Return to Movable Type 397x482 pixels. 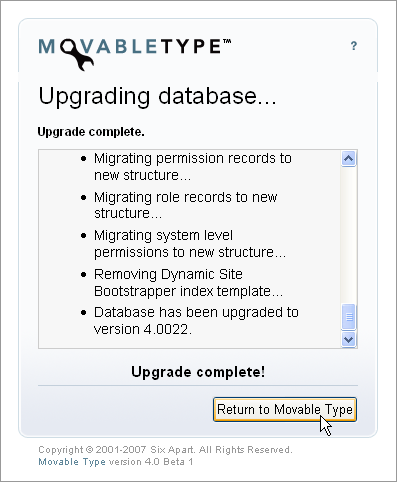coord(285,409)
